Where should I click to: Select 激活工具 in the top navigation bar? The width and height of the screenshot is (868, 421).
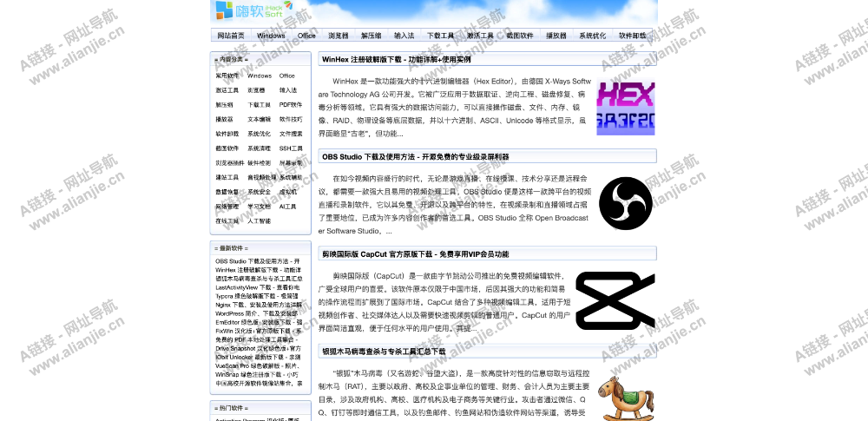(480, 36)
